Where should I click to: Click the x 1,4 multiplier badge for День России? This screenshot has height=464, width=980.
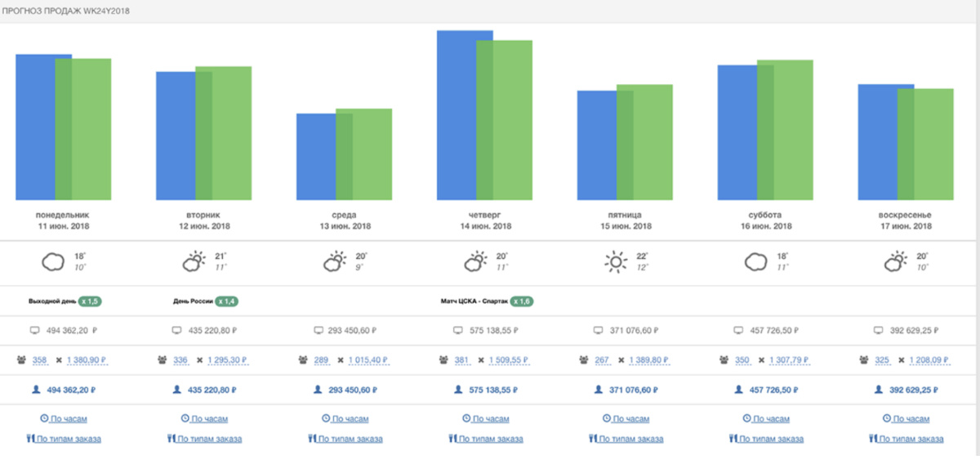[x=226, y=301]
